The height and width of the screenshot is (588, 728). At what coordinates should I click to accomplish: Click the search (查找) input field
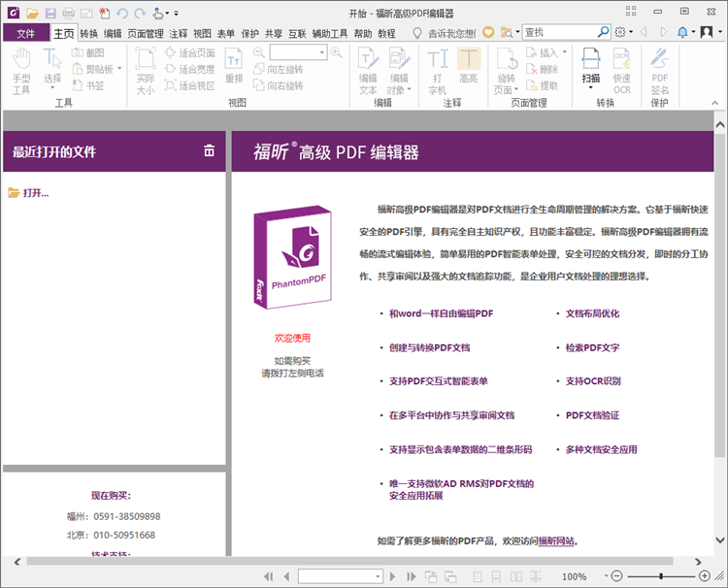(x=559, y=33)
